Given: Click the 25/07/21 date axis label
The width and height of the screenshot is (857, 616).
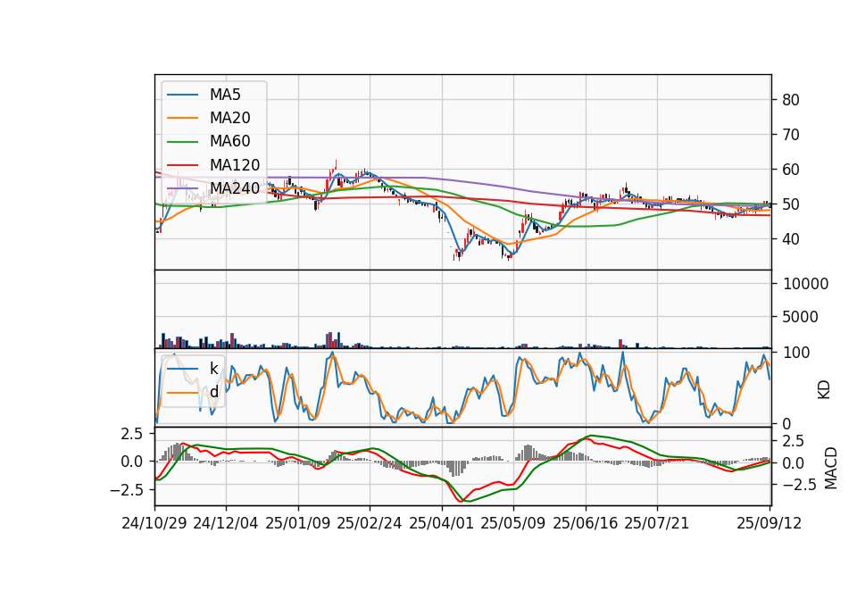Looking at the screenshot, I should coord(657,523).
